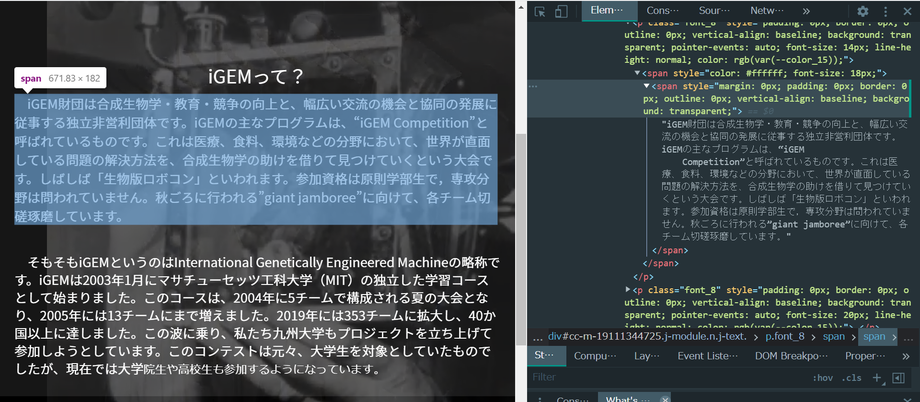920x402 pixels.
Task: Activate the inspect element picker icon
Action: (540, 11)
